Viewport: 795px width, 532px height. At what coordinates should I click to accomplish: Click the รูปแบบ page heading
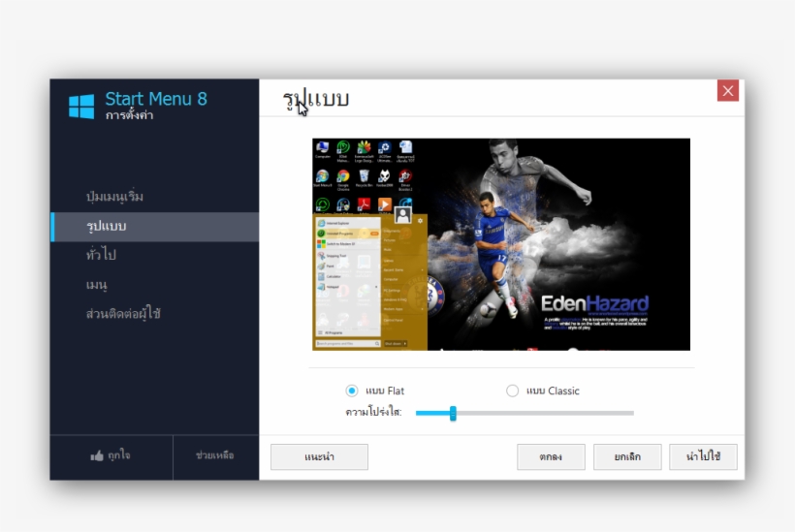316,99
